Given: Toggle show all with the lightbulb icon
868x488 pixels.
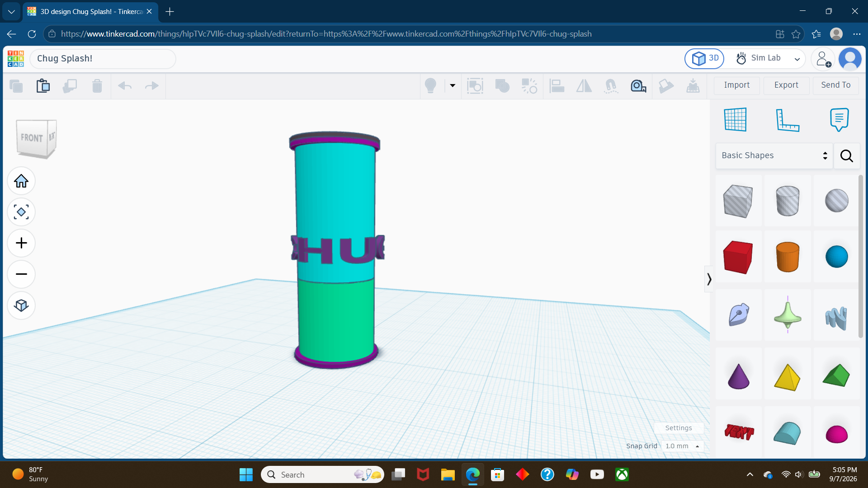Looking at the screenshot, I should point(430,85).
